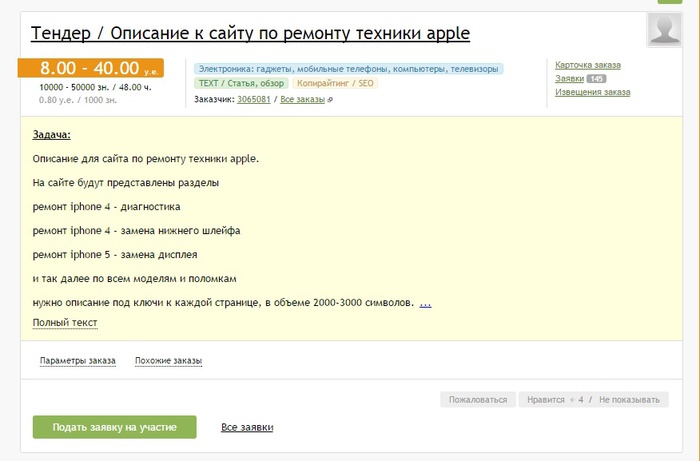Click the orange 8.00 - 40.00 price badge
700x461 pixels.
tap(91, 69)
